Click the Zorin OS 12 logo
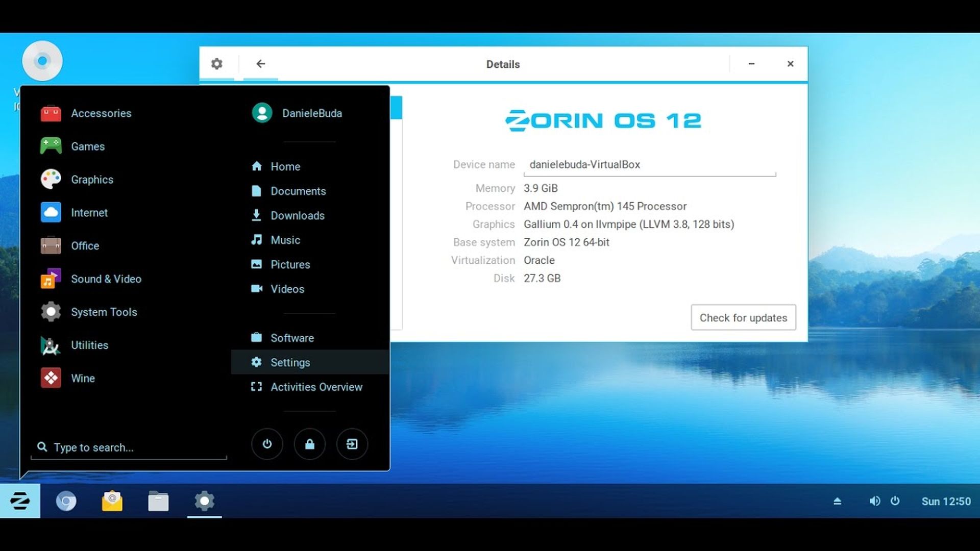The image size is (980, 551). tap(603, 121)
